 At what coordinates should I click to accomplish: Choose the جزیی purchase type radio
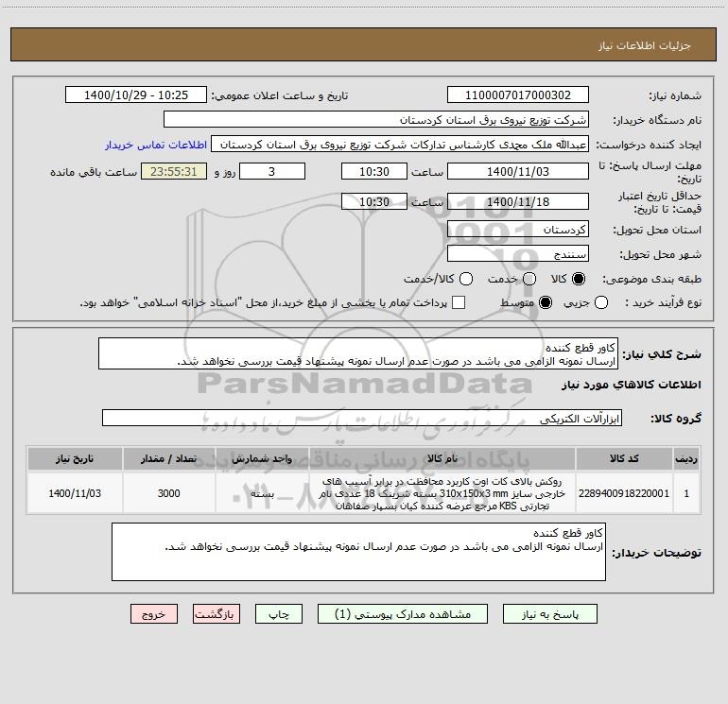601,302
